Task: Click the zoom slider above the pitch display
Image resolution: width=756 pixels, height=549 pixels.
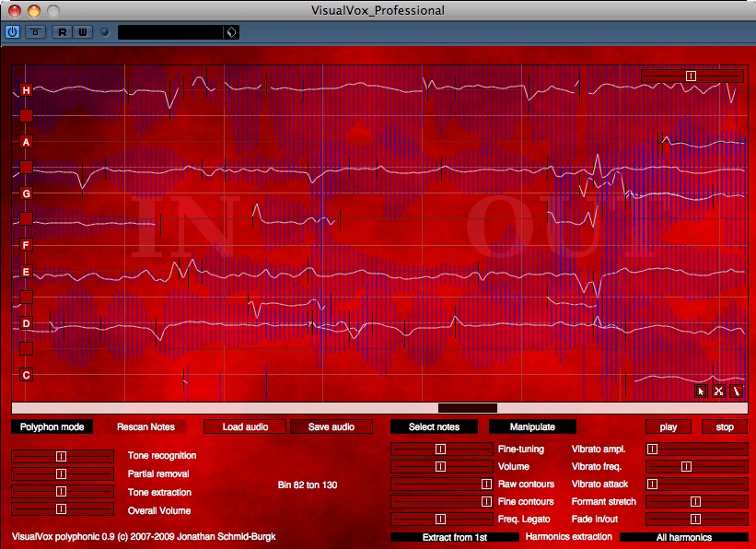Action: pos(692,76)
